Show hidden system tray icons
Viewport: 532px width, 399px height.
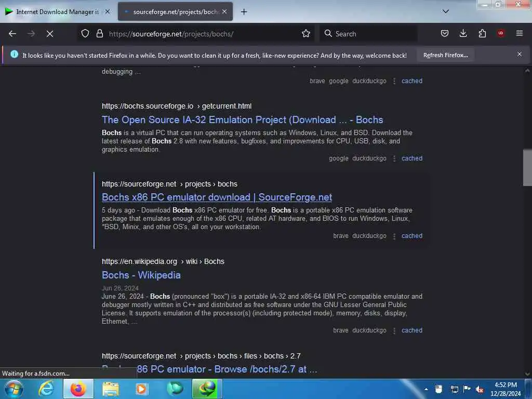click(426, 389)
